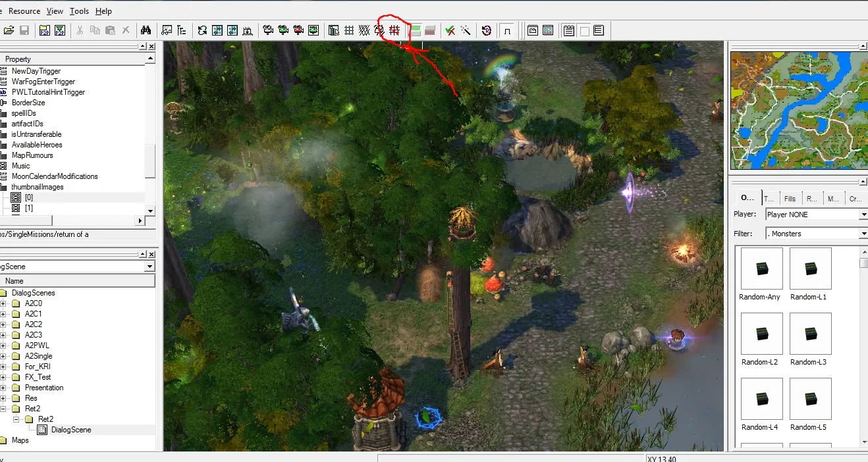The image size is (868, 462).
Task: Click the Paste clipboard icon
Action: pos(110,30)
